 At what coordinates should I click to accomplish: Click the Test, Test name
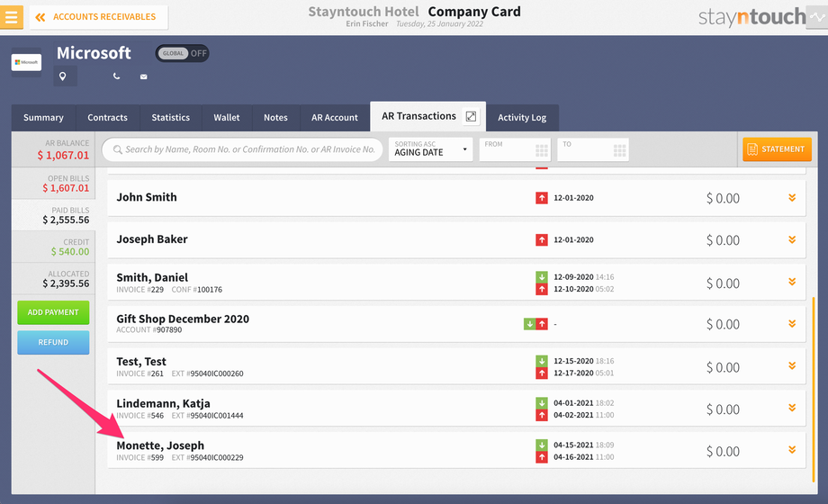pos(141,362)
